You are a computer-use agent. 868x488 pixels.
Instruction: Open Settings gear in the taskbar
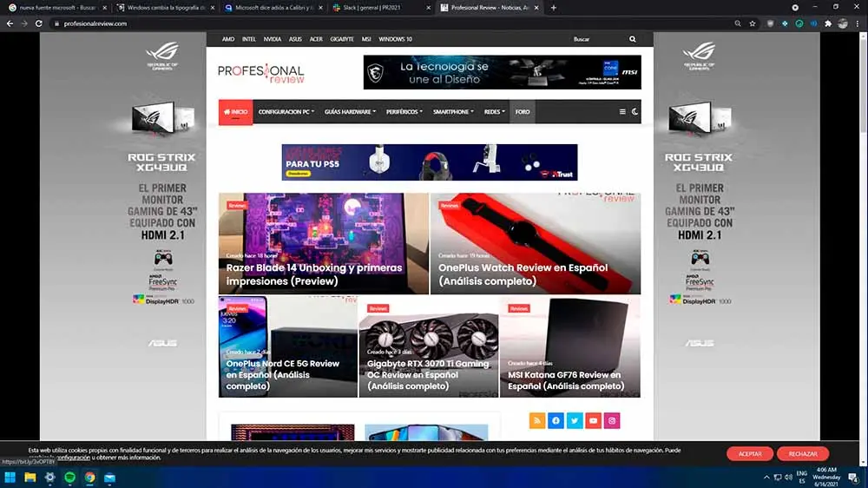click(x=49, y=477)
